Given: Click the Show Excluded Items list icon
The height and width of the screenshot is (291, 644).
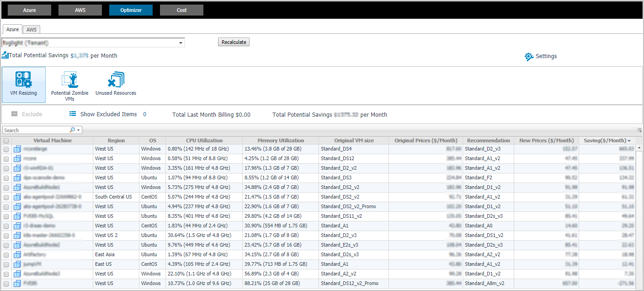Looking at the screenshot, I should [x=73, y=114].
